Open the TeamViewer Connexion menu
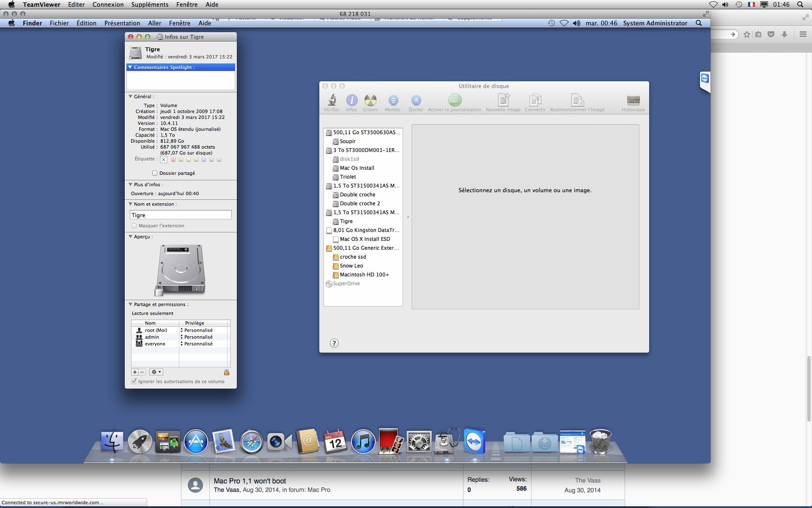This screenshot has width=812, height=508. [x=108, y=5]
